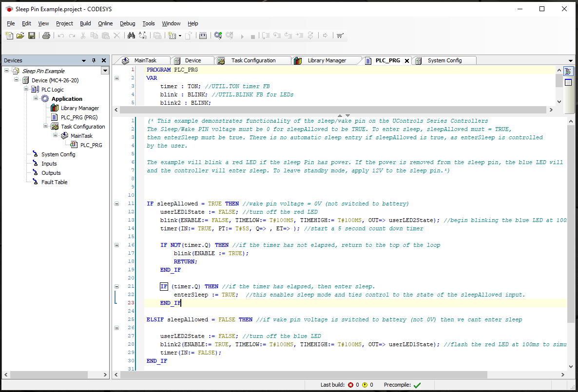This screenshot has height=392, width=578.
Task: Switch to the Library Manager tab
Action: pyautogui.click(x=326, y=60)
